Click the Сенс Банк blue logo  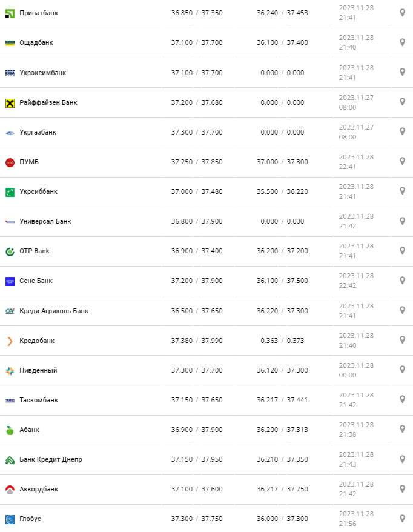tap(10, 281)
